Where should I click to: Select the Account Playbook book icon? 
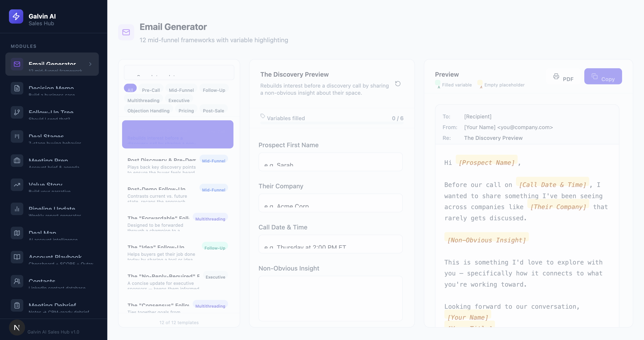pyautogui.click(x=17, y=257)
